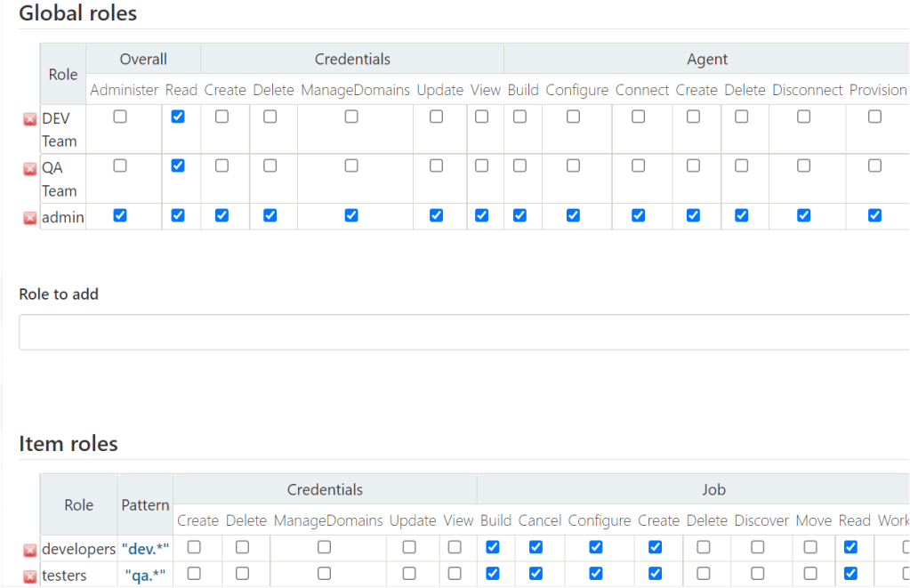The height and width of the screenshot is (588, 910).
Task: Check Credentials View for QA Team
Action: [x=481, y=165]
